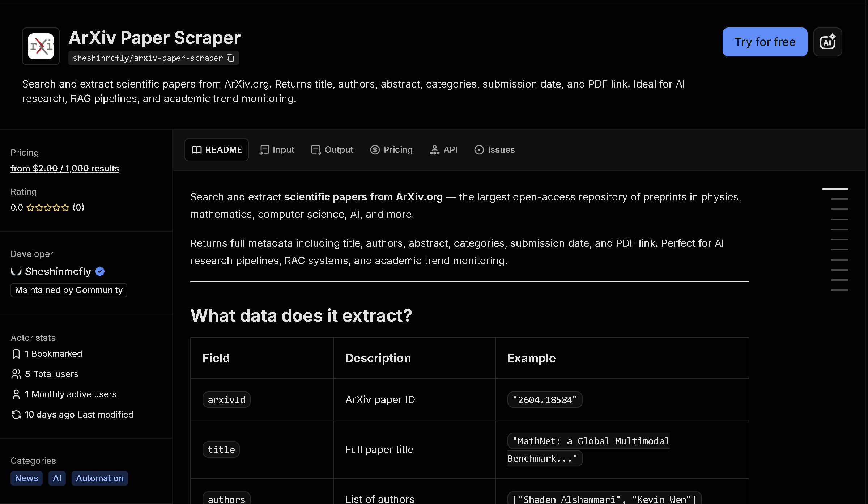
Task: Open the Output tab
Action: (332, 150)
